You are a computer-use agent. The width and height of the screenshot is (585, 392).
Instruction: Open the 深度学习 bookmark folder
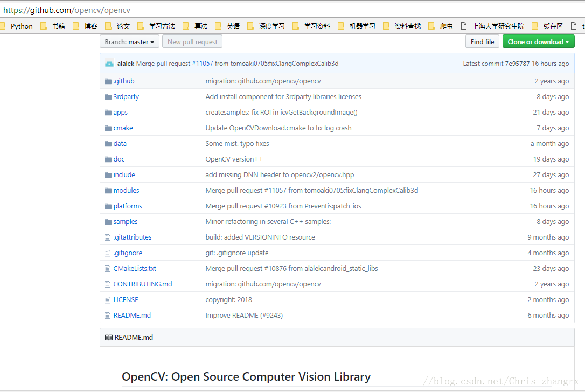click(267, 26)
